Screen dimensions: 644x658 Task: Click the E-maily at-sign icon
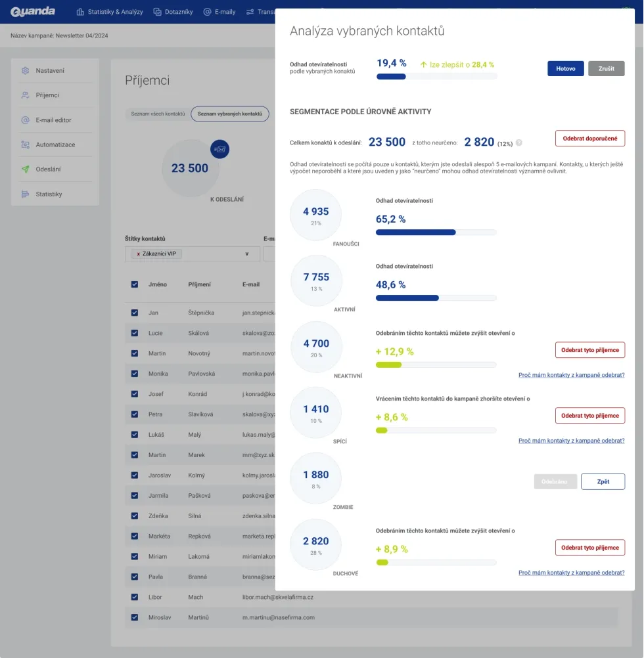208,12
